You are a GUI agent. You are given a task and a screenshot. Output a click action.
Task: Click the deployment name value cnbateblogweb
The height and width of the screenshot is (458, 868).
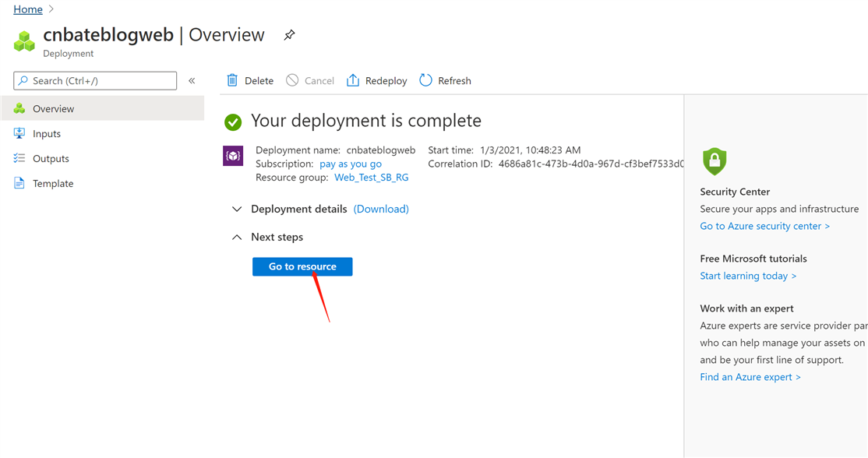pyautogui.click(x=381, y=150)
